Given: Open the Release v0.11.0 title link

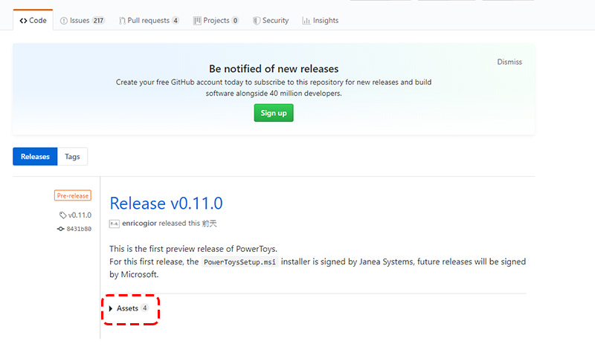Looking at the screenshot, I should click(x=166, y=203).
